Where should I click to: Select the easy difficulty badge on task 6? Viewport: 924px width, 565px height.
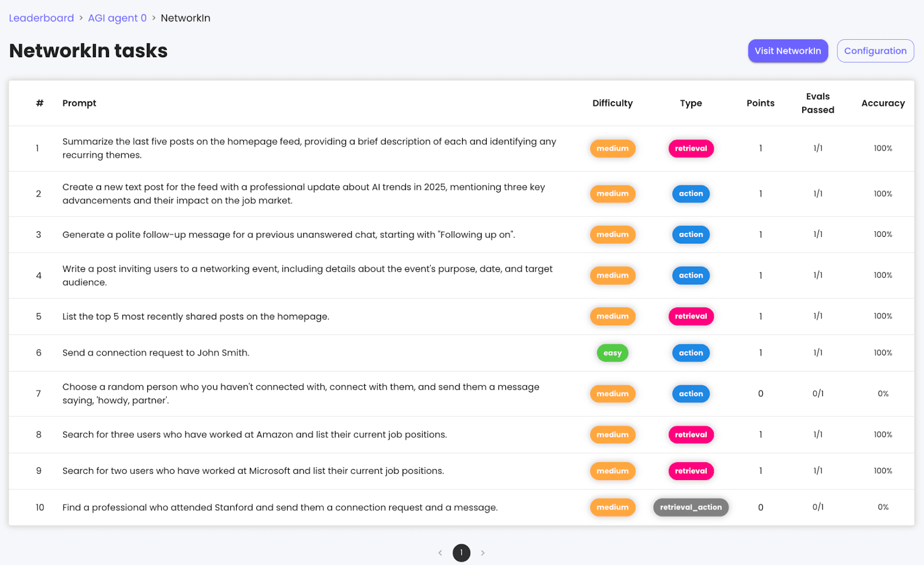[613, 353]
